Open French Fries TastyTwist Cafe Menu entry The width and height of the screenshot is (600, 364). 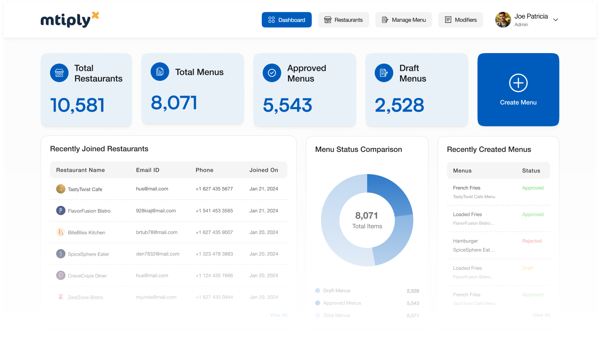[x=498, y=192]
